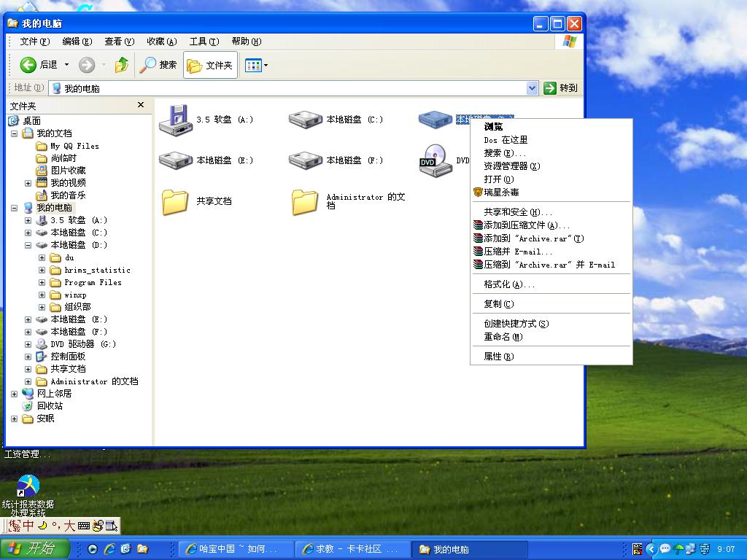Select the local disk (F:) icon
This screenshot has width=747, height=560.
tap(306, 160)
